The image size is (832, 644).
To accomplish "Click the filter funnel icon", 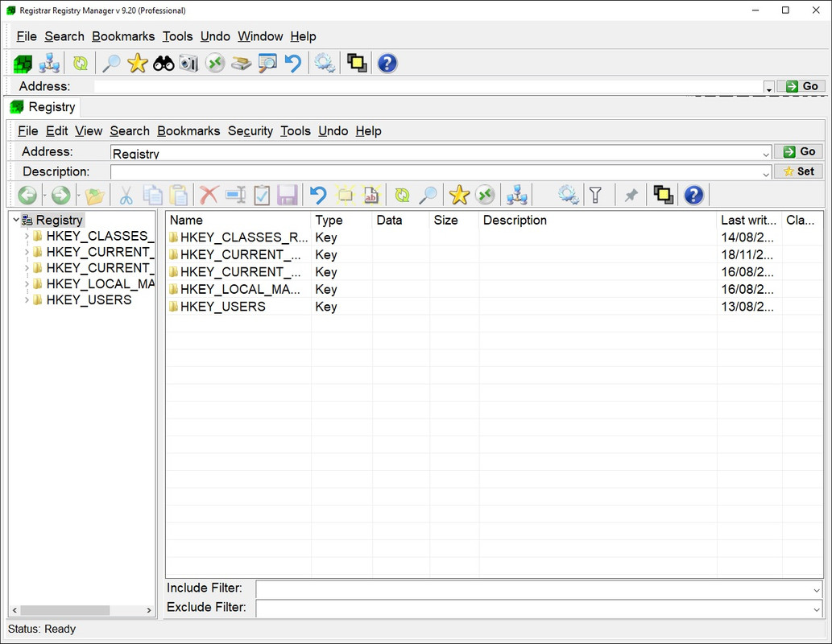I will click(595, 196).
